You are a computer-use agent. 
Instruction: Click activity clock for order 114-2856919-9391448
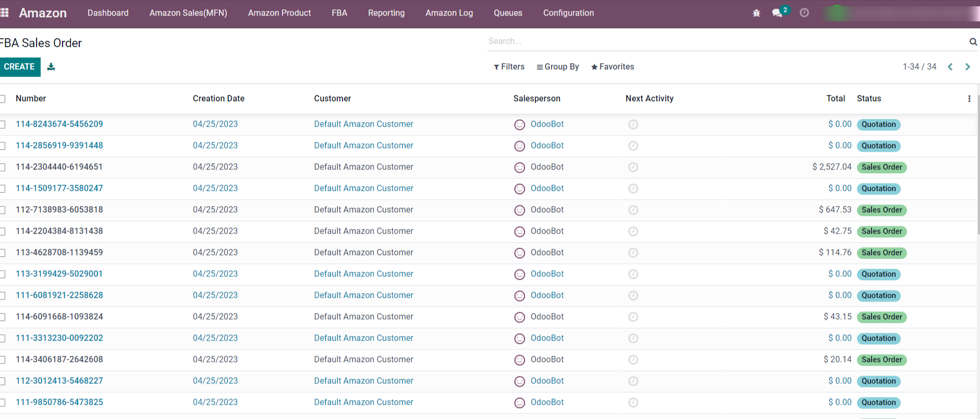pos(633,146)
